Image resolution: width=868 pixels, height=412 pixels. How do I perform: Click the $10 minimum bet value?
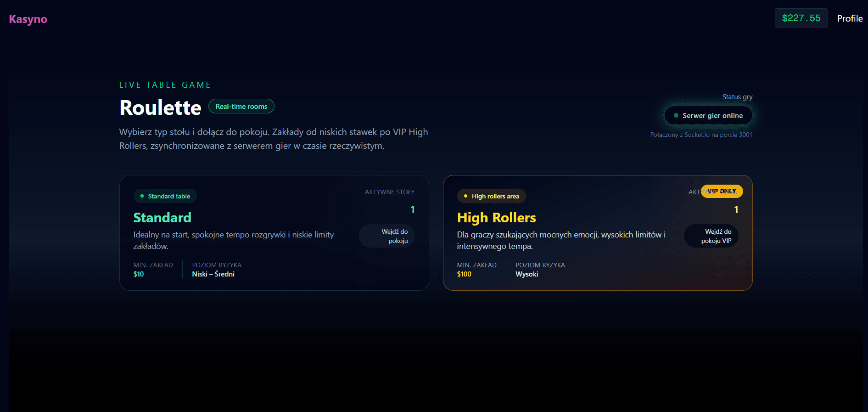coord(139,274)
